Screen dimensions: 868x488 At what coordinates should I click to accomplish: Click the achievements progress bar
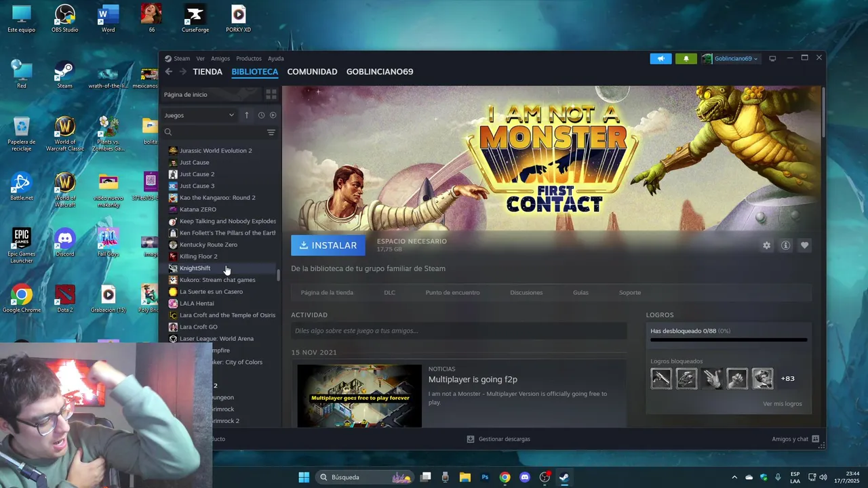729,340
